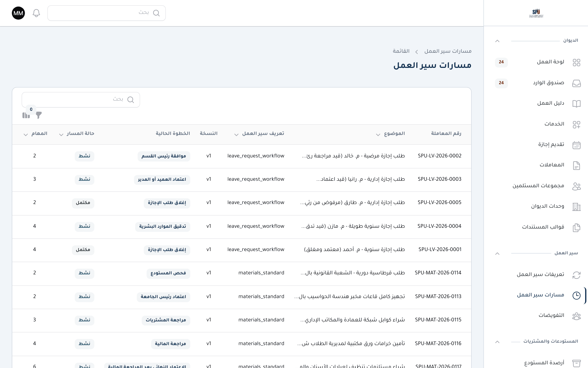Collapse the الديوان sidebar section
The height and width of the screenshot is (368, 588).
pyautogui.click(x=497, y=41)
